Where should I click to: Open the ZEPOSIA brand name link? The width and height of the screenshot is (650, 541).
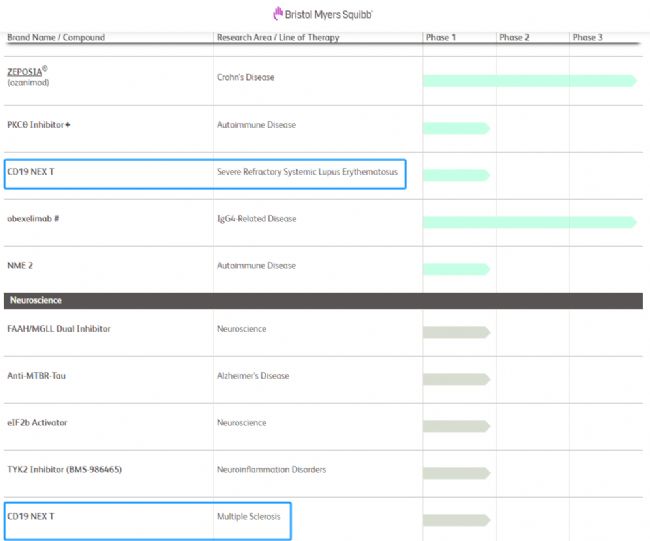coord(25,72)
